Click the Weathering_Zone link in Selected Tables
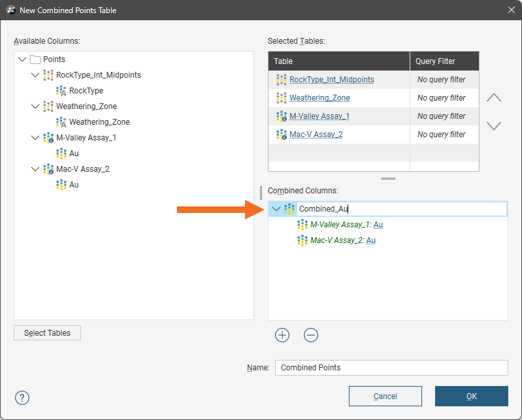Viewport: 522px width, 420px height. (x=319, y=98)
